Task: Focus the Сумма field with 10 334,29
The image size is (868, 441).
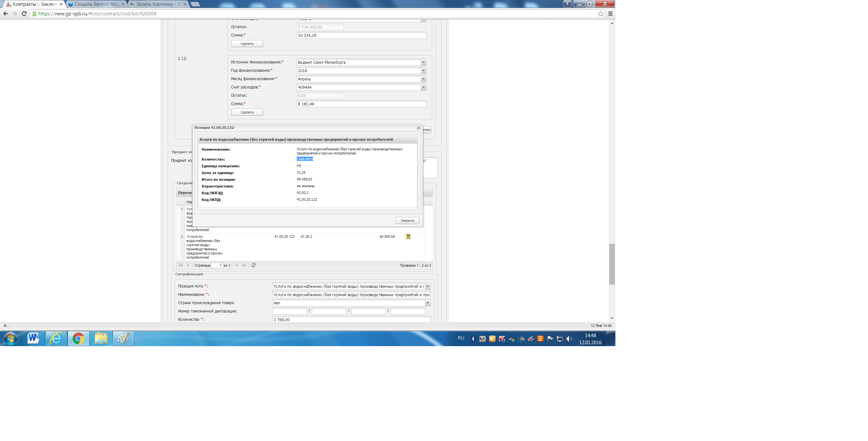Action: 362,35
